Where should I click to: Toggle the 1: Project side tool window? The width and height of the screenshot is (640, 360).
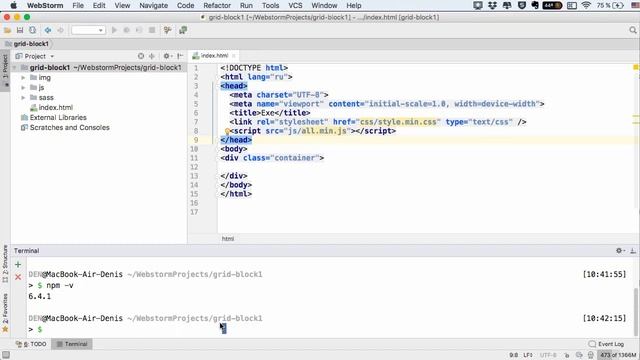[x=5, y=71]
